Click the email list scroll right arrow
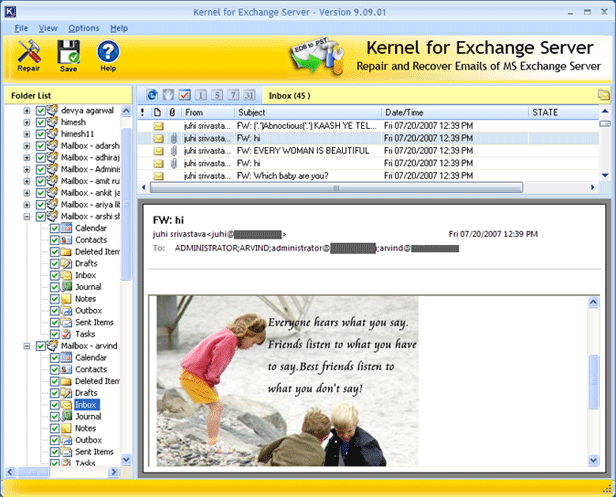The height and width of the screenshot is (497, 616). tap(592, 187)
